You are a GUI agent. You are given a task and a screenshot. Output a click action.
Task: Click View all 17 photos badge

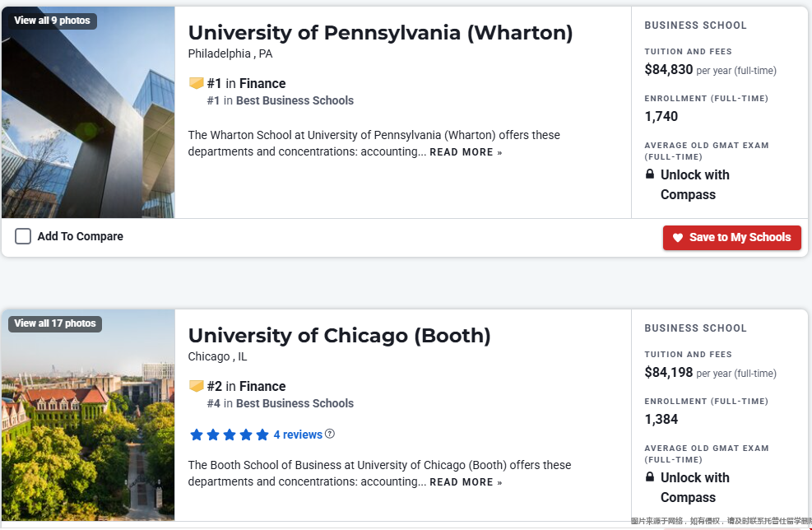click(x=55, y=323)
